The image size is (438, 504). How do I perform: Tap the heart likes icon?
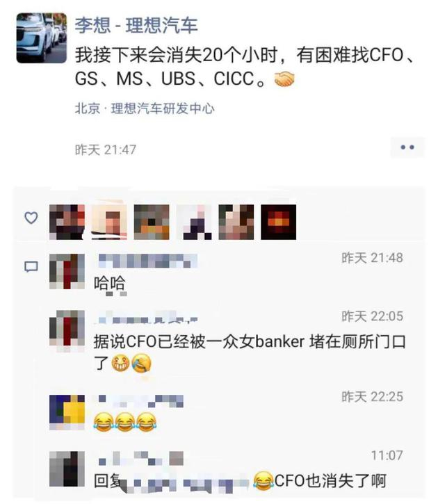31,218
